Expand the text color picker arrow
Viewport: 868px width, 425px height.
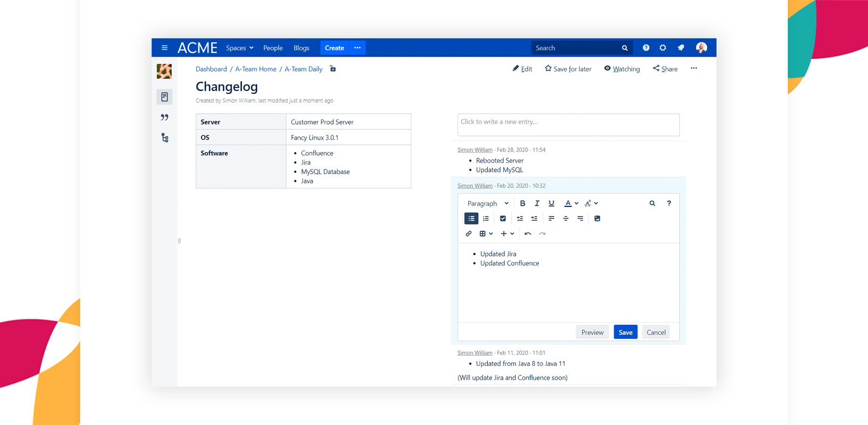(x=576, y=204)
